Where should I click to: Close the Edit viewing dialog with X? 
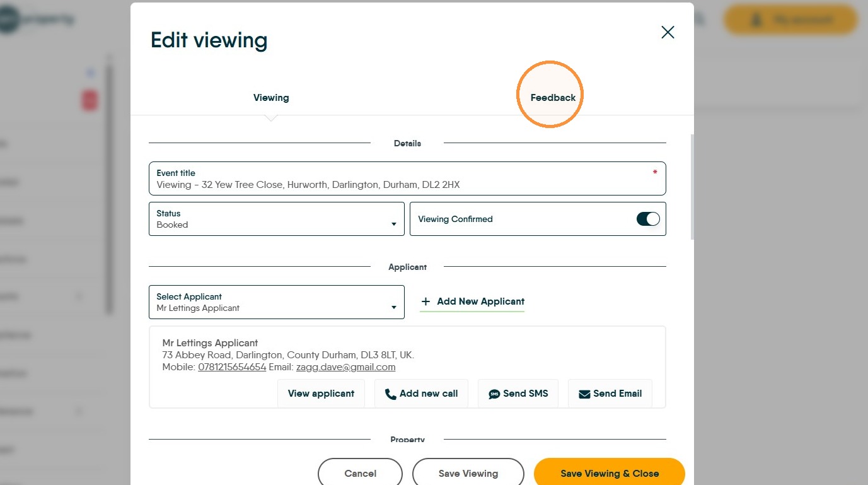click(668, 32)
